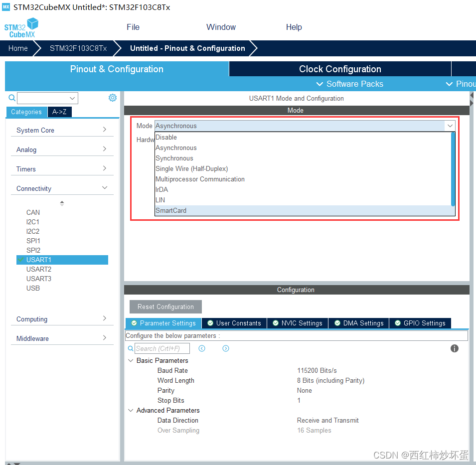Image resolution: width=476 pixels, height=465 pixels.
Task: Expand the Middleware category
Action: click(62, 338)
